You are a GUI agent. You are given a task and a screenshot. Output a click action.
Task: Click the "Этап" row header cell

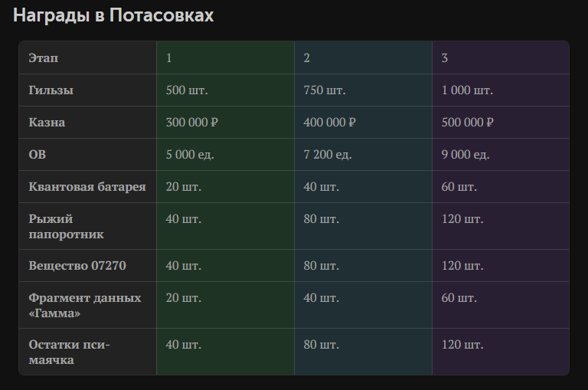[x=43, y=58]
